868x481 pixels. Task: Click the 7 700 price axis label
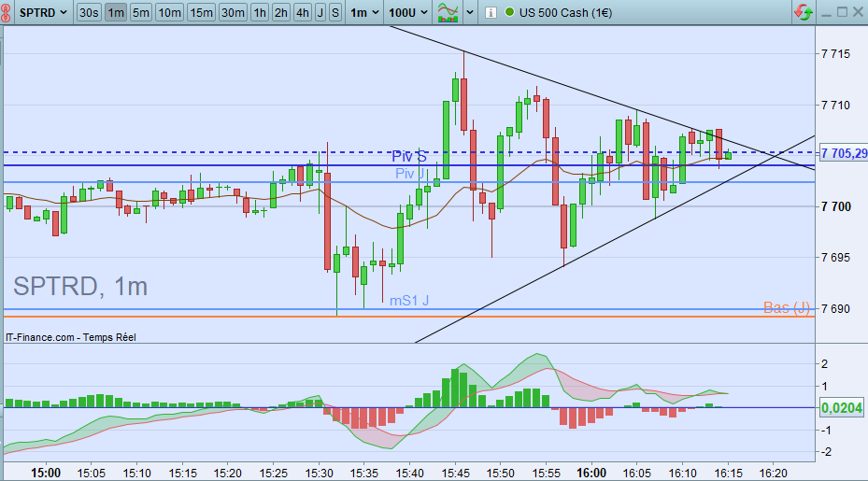(836, 206)
